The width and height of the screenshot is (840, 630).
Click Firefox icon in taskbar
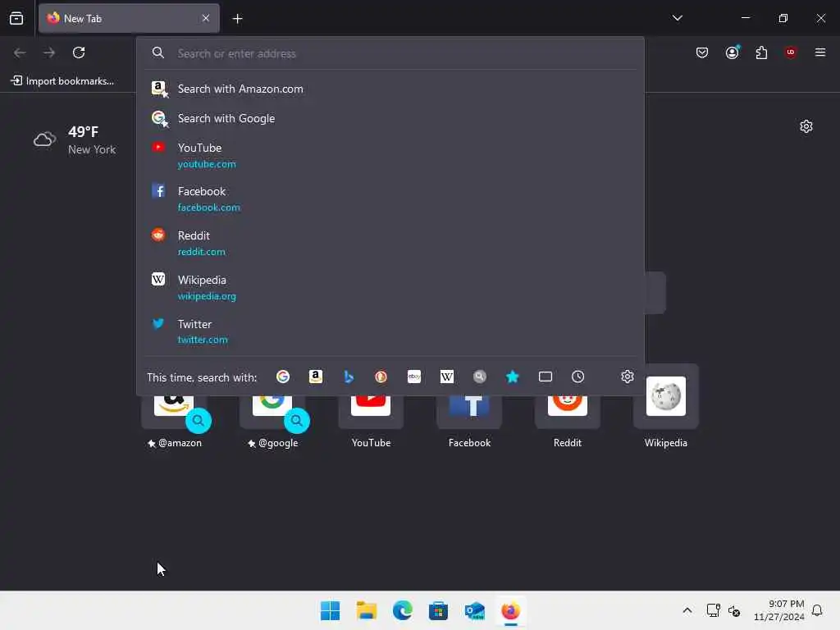coord(510,610)
